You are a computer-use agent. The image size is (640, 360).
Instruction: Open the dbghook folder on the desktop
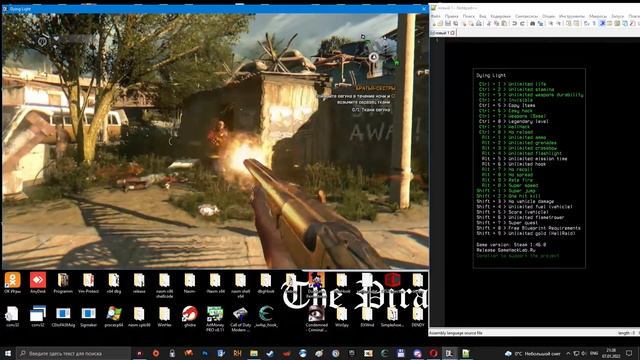pyautogui.click(x=266, y=283)
